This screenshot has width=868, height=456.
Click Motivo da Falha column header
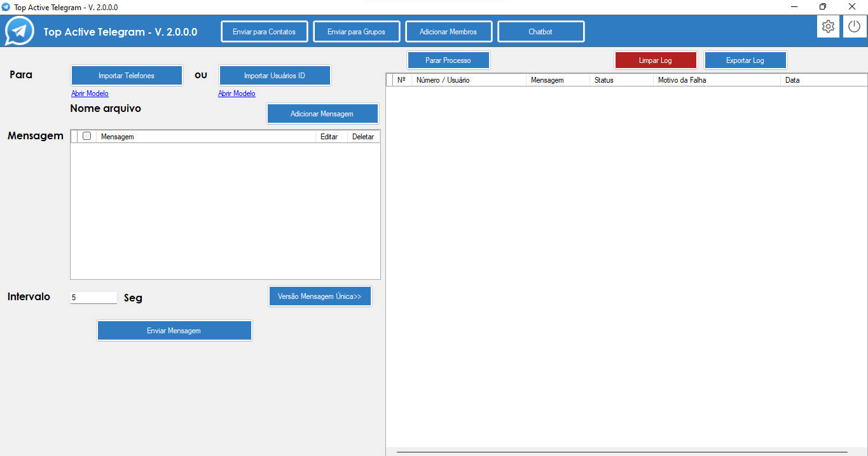(717, 80)
